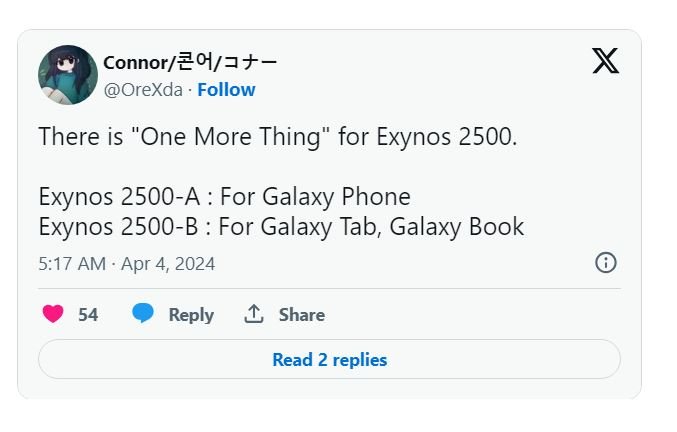Click the Share text label
This screenshot has height=432, width=677.
pyautogui.click(x=301, y=314)
